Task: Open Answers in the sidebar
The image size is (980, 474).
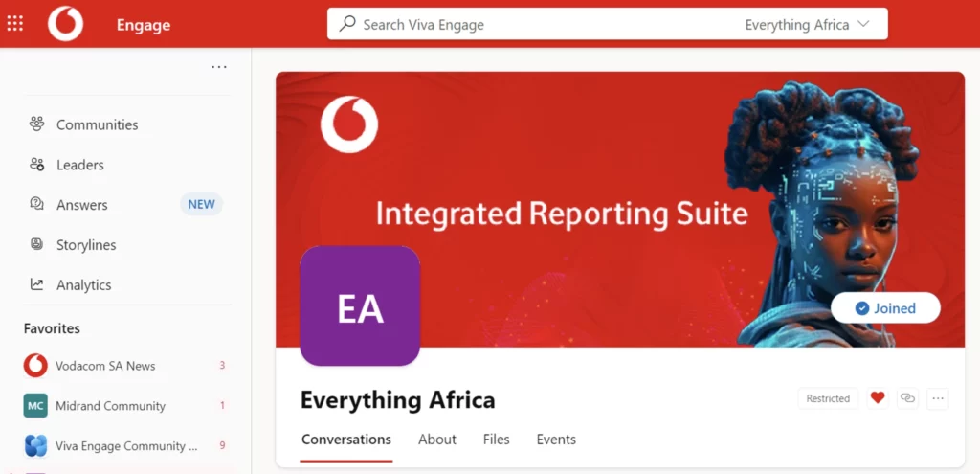Action: (x=81, y=205)
